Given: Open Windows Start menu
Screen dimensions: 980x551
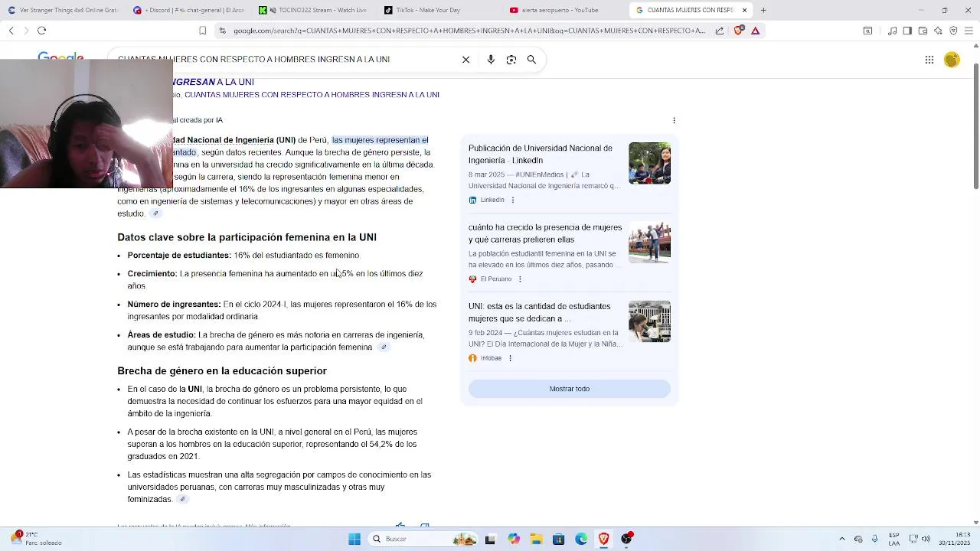Looking at the screenshot, I should 354,539.
